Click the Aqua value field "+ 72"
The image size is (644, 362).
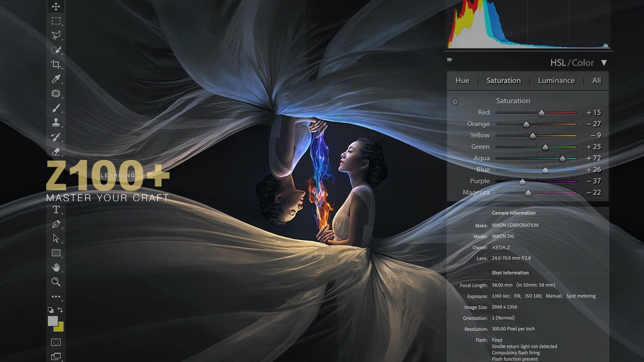click(x=594, y=158)
